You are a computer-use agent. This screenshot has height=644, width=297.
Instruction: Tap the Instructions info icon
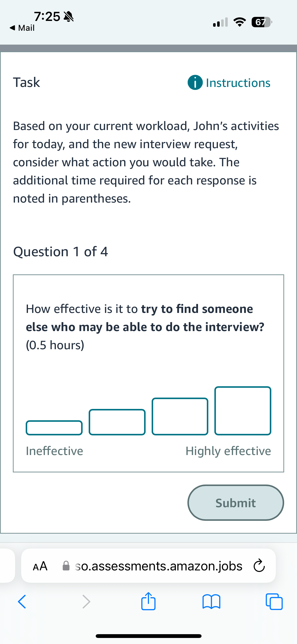pos(195,83)
